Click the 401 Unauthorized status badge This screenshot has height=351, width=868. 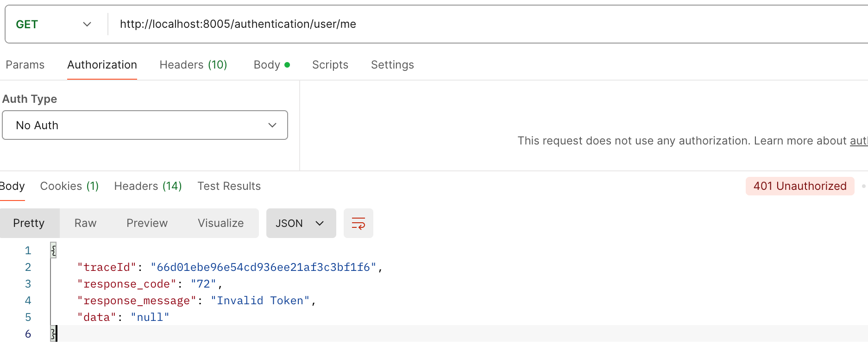[x=800, y=186]
